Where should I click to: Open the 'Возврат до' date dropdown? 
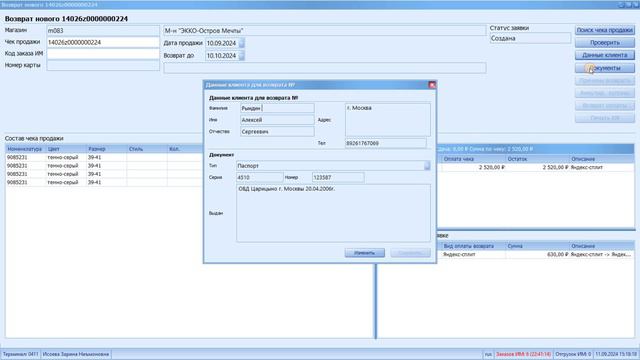tap(241, 56)
